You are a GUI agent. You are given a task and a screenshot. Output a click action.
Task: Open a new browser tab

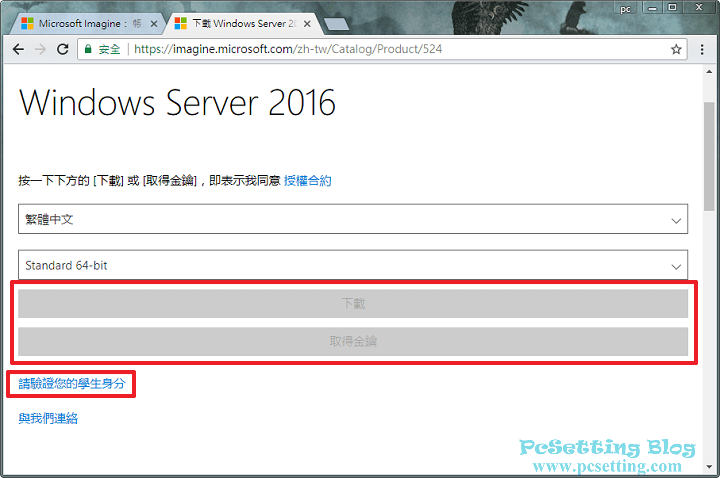click(336, 23)
